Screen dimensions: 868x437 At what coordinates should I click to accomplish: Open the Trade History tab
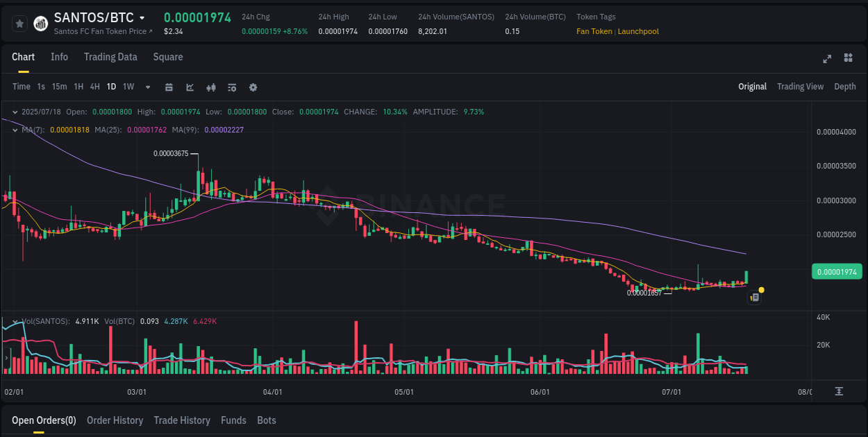pos(182,420)
